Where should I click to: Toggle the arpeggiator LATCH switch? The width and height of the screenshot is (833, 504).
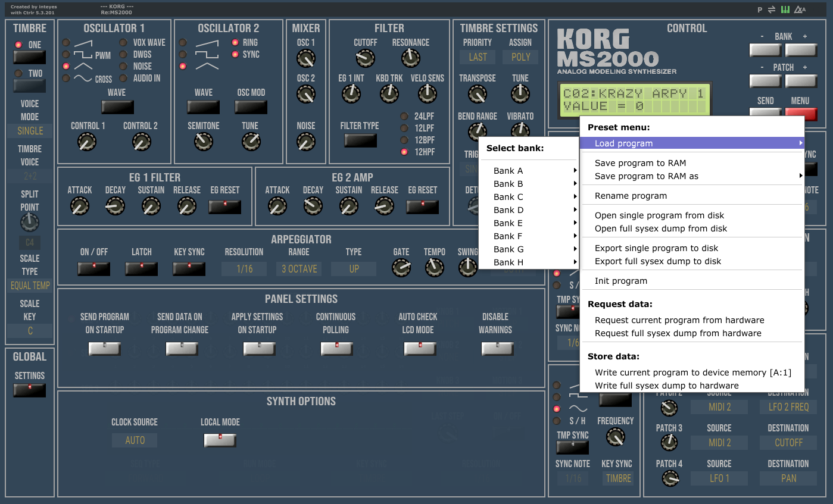coord(141,269)
